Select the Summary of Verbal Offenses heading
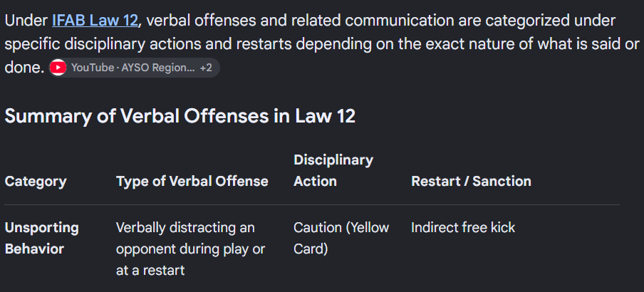The width and height of the screenshot is (644, 292). tap(180, 116)
